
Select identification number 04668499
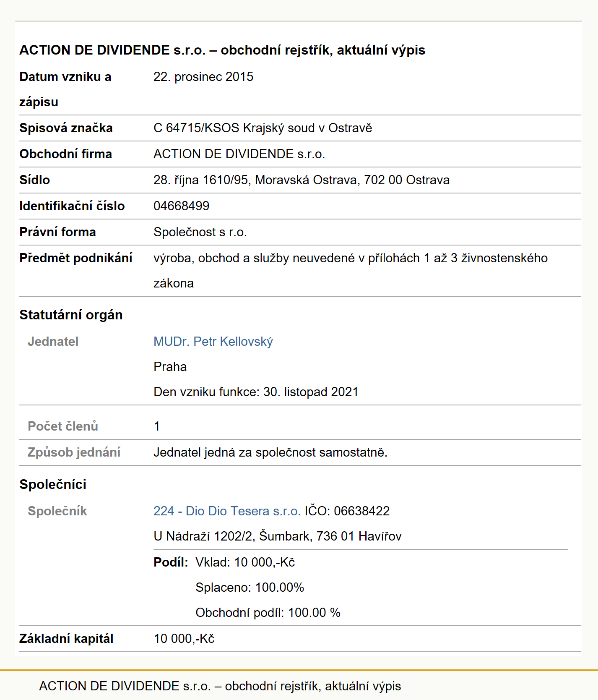181,206
